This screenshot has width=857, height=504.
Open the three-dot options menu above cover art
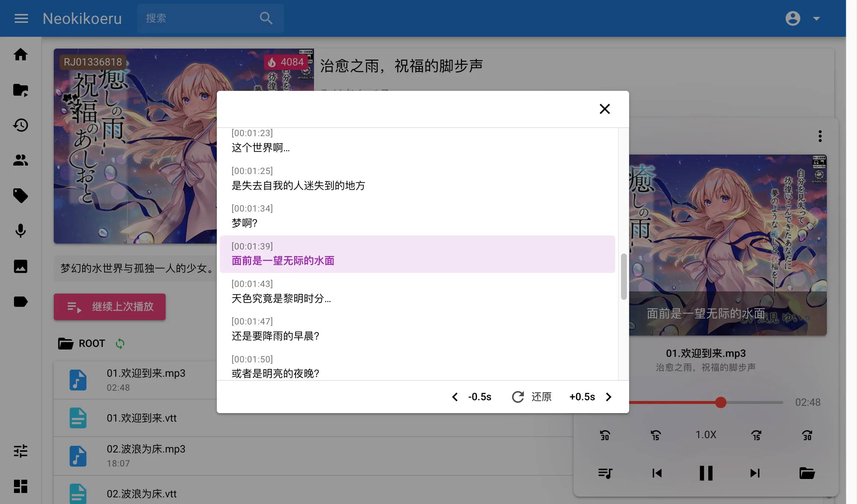point(820,136)
